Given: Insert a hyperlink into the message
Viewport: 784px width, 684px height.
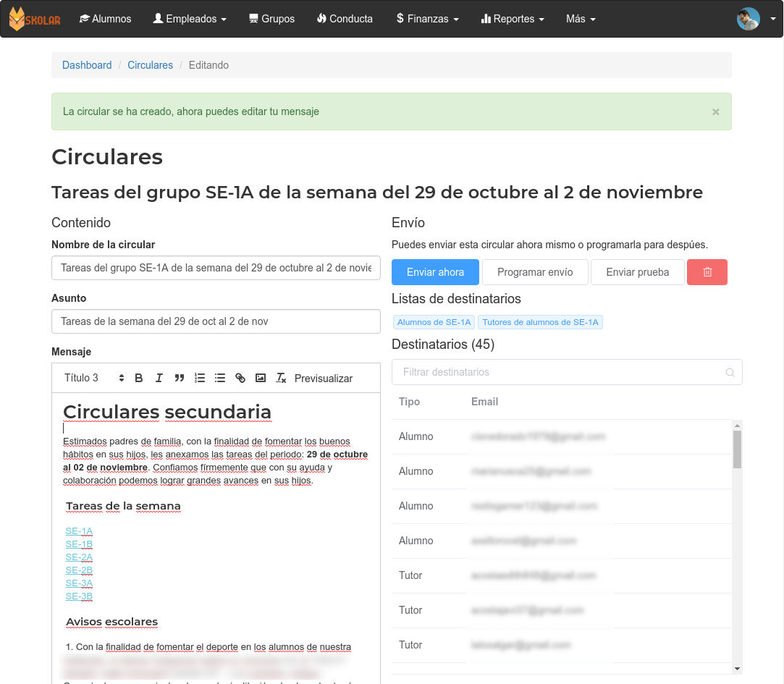Looking at the screenshot, I should coord(240,378).
